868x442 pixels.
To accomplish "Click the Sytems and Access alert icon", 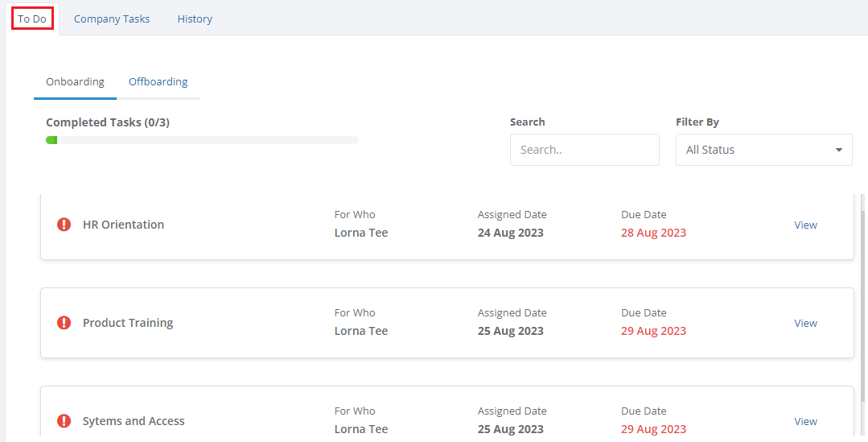I will point(64,421).
